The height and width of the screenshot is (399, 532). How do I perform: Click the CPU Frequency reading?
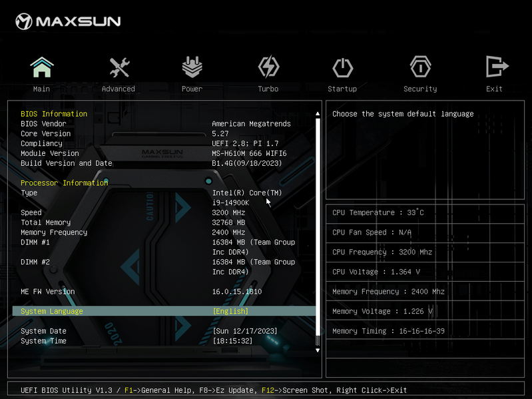pos(382,252)
